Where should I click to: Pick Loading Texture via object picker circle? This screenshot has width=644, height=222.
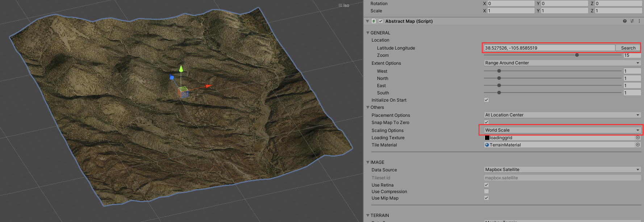[638, 137]
